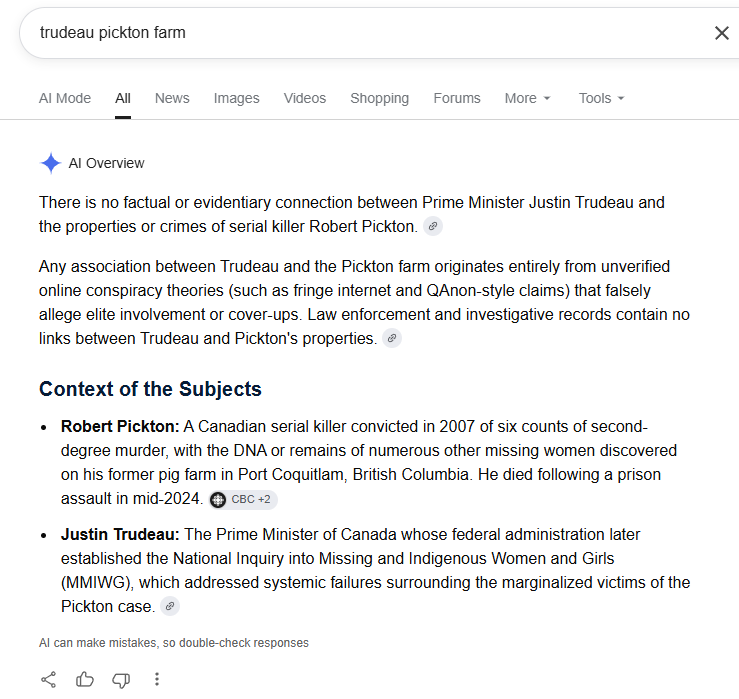Open the CBC +2 sources chip
Image resolution: width=739 pixels, height=699 pixels.
pyautogui.click(x=243, y=499)
